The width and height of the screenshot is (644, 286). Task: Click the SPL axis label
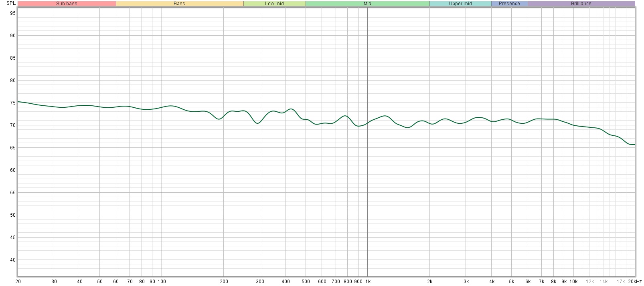[x=11, y=3]
